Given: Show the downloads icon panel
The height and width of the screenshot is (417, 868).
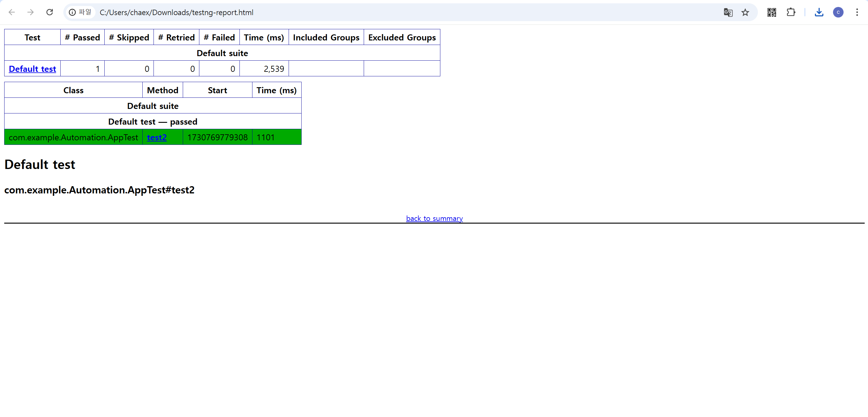Looking at the screenshot, I should pos(819,12).
